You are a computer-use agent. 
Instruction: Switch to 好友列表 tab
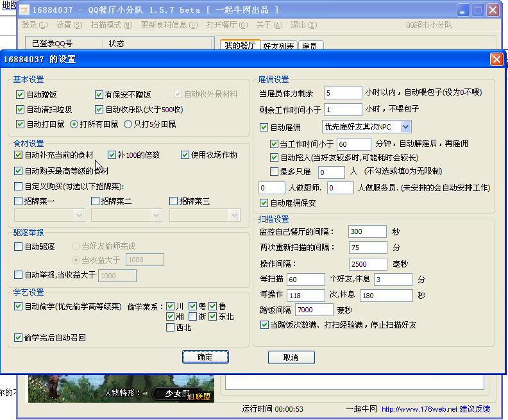[278, 46]
